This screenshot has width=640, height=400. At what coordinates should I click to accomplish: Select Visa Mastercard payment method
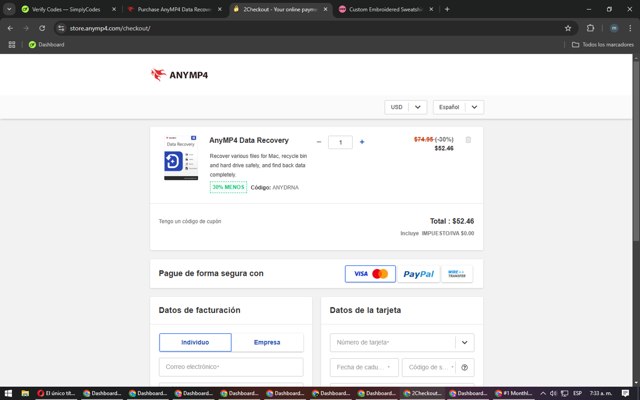coord(370,274)
